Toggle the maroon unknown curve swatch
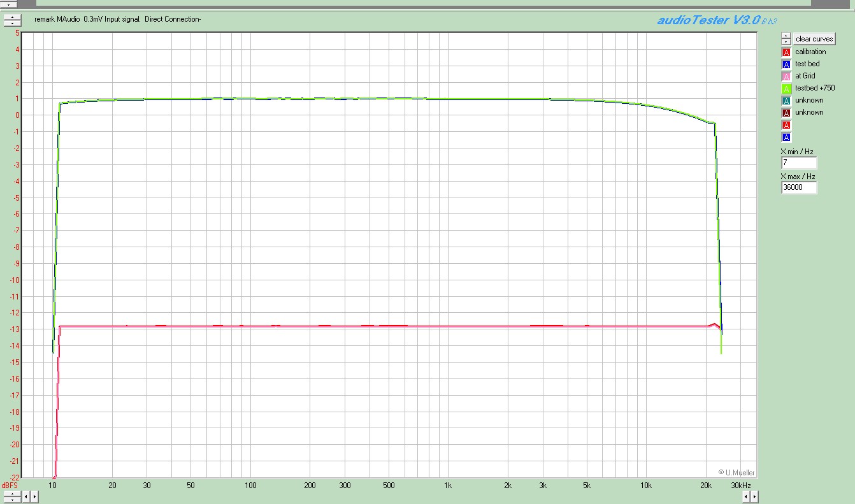The height and width of the screenshot is (504, 855). pos(786,113)
